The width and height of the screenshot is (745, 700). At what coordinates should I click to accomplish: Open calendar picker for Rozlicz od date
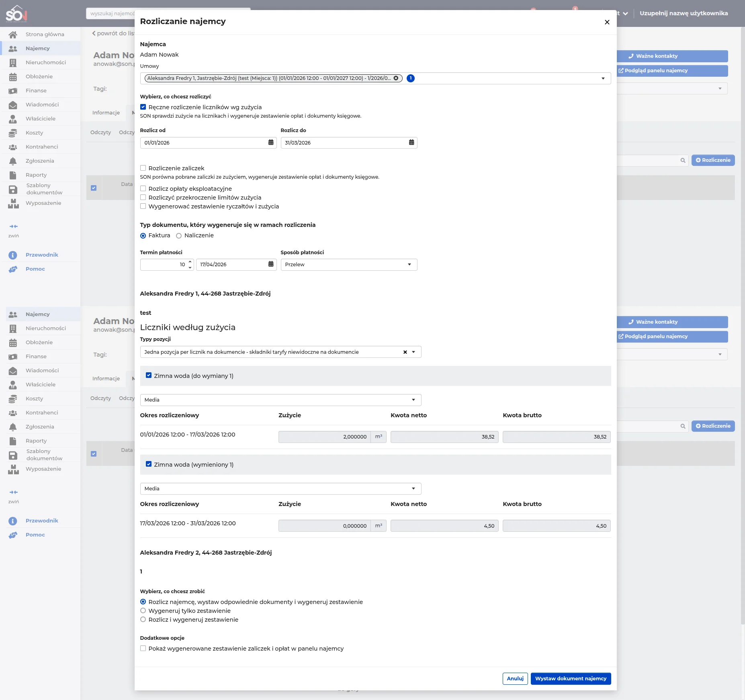(x=271, y=143)
